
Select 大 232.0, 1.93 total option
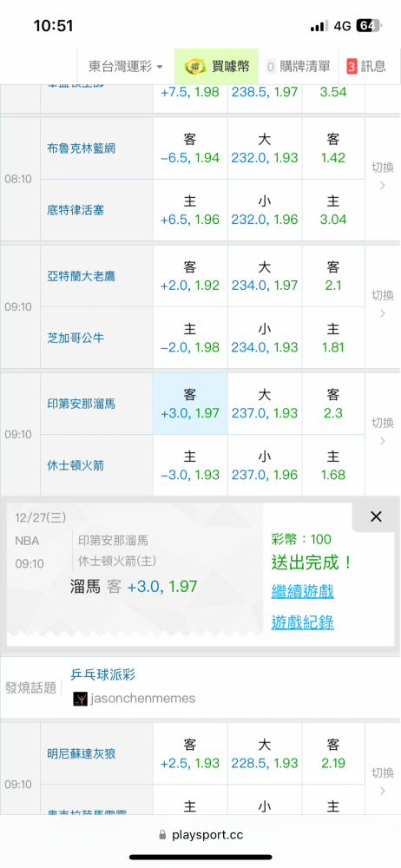coord(265,148)
